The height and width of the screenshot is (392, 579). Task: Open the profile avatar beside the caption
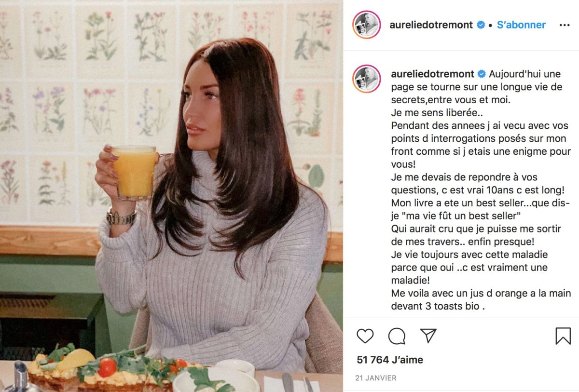(367, 79)
